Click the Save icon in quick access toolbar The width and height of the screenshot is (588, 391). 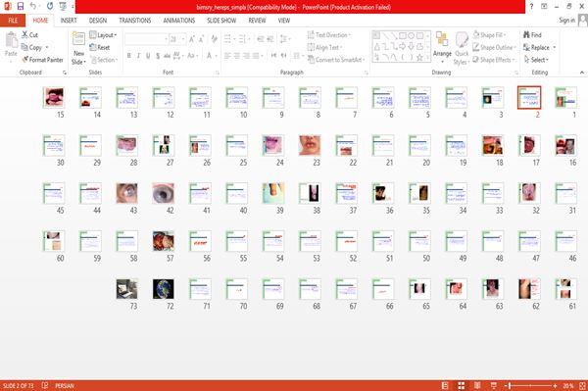pos(21,6)
